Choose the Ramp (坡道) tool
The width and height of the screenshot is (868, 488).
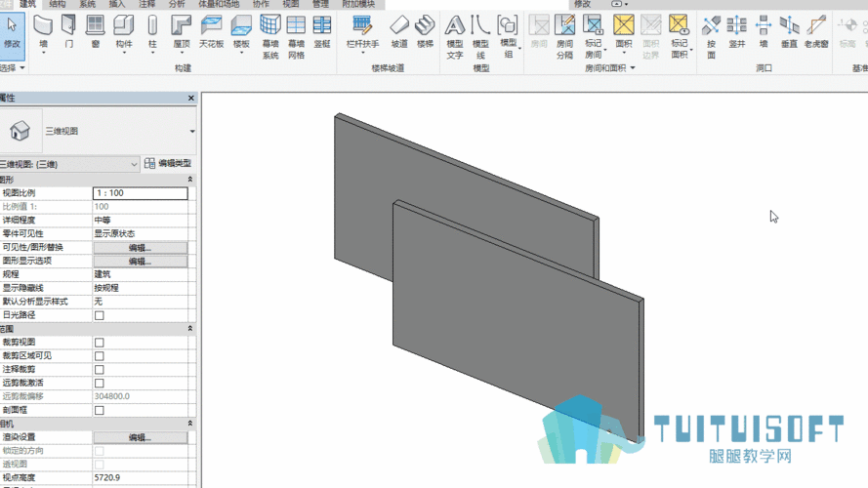click(399, 32)
